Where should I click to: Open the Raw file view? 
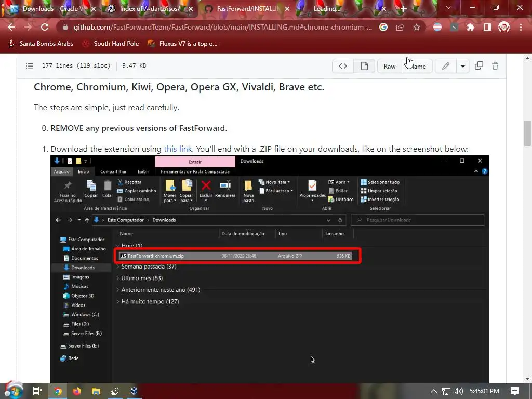click(x=390, y=66)
